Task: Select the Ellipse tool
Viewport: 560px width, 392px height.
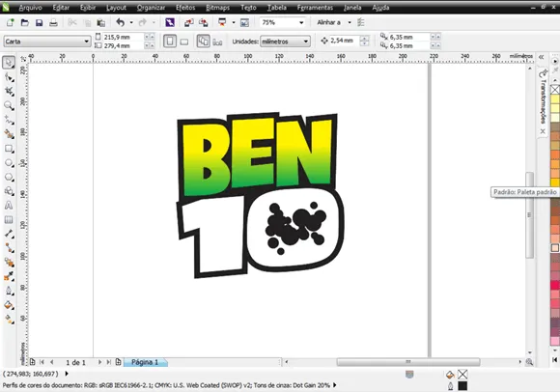Action: click(9, 163)
